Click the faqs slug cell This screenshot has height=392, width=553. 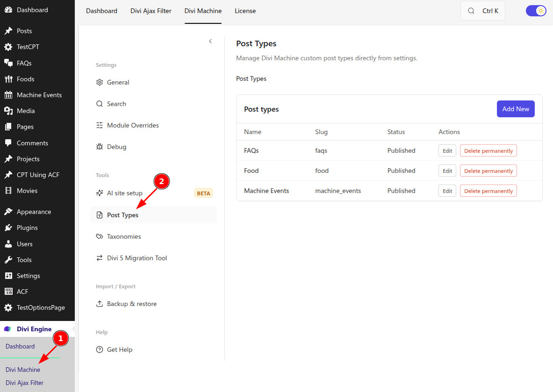point(321,150)
